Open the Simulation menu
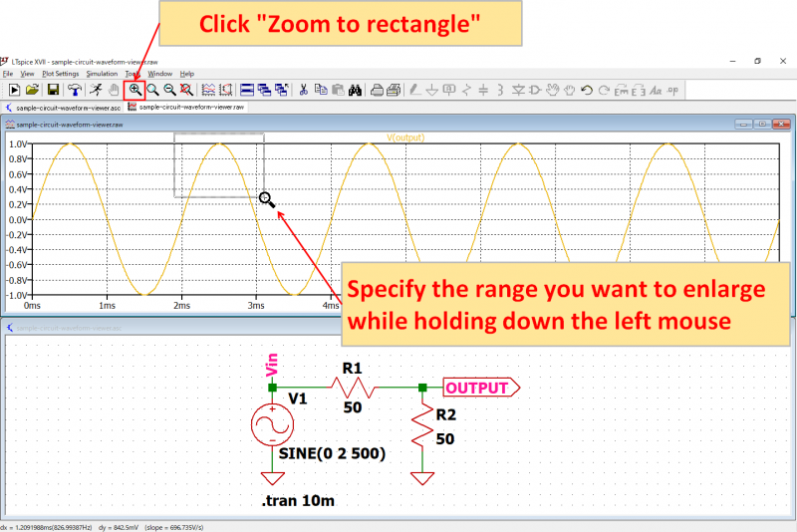Screen dimensions: 797x532 pyautogui.click(x=102, y=74)
